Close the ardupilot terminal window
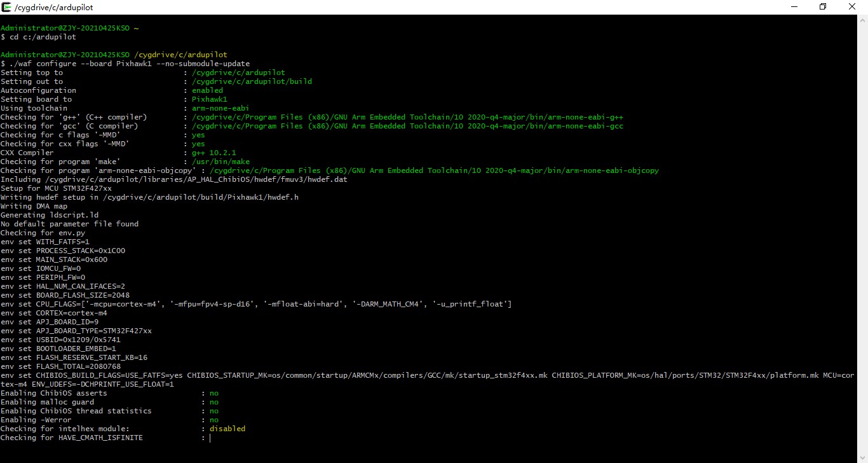Viewport: 868px width, 463px height. coord(852,7)
